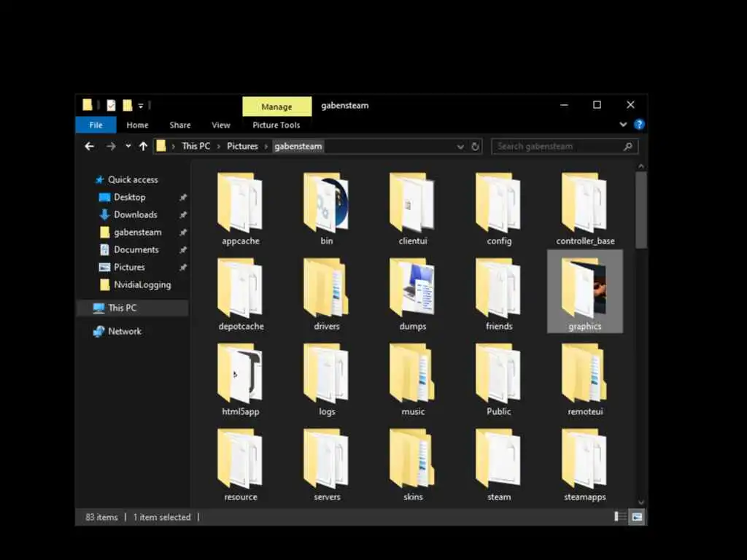Select the Public folder icon
This screenshot has width=747, height=560.
(498, 373)
